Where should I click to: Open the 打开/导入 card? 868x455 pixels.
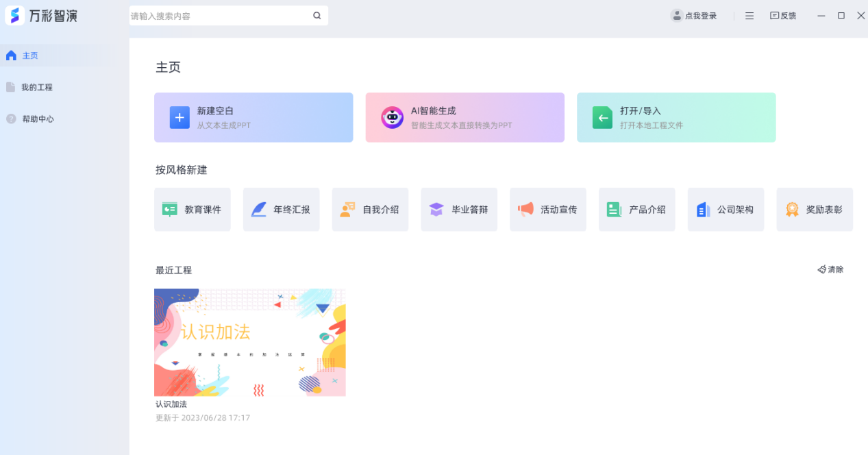(676, 118)
